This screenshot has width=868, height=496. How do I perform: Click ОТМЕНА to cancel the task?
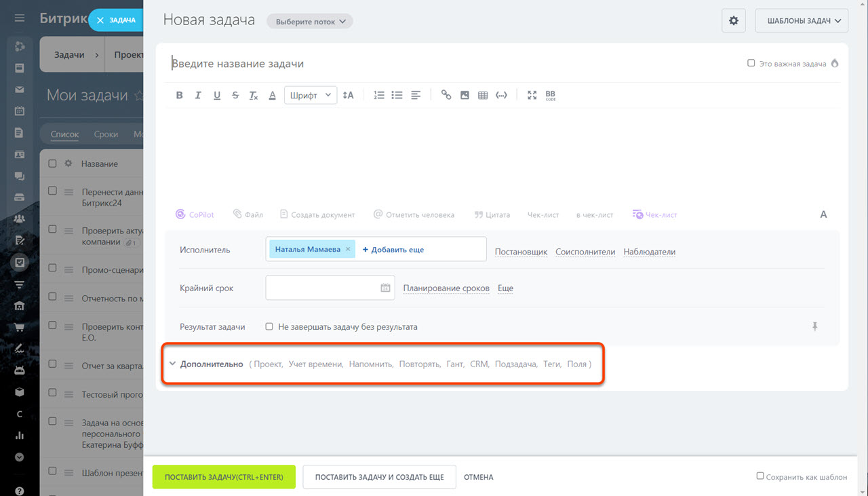479,477
